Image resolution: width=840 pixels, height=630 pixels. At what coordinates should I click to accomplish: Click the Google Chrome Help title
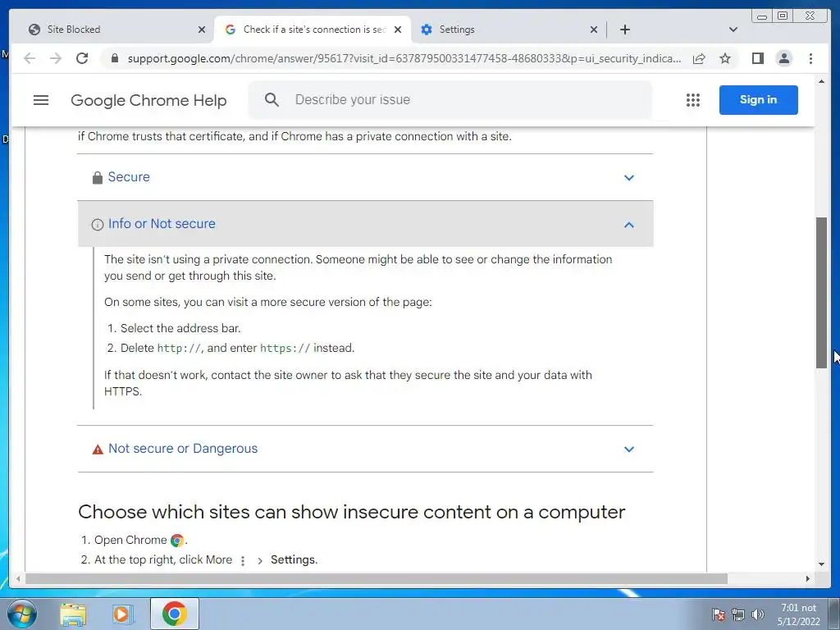[148, 100]
